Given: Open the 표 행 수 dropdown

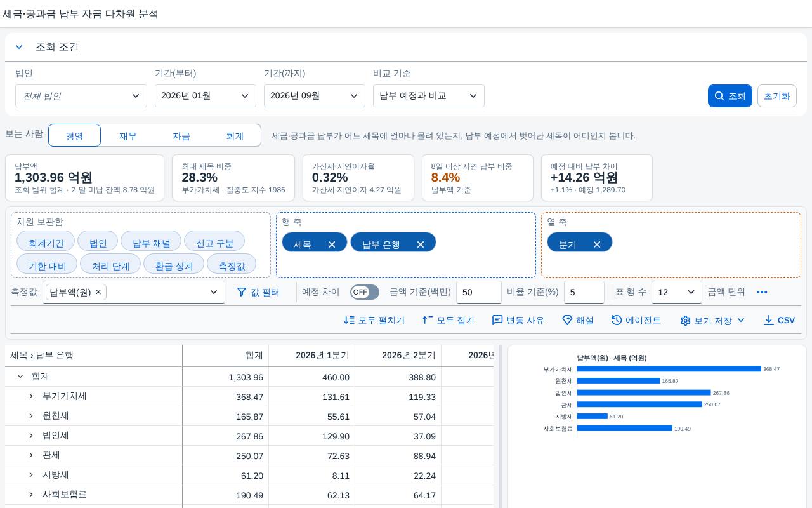Looking at the screenshot, I should 677,292.
